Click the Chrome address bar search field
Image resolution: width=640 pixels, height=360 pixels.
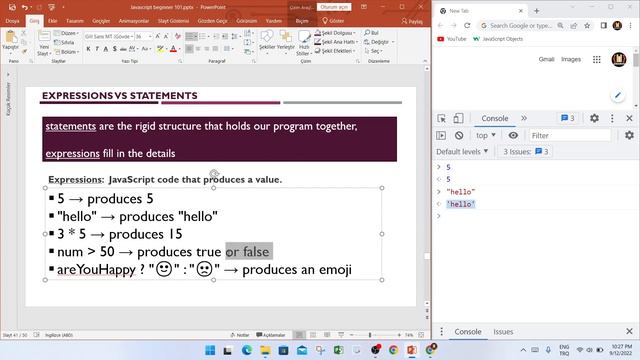click(520, 25)
